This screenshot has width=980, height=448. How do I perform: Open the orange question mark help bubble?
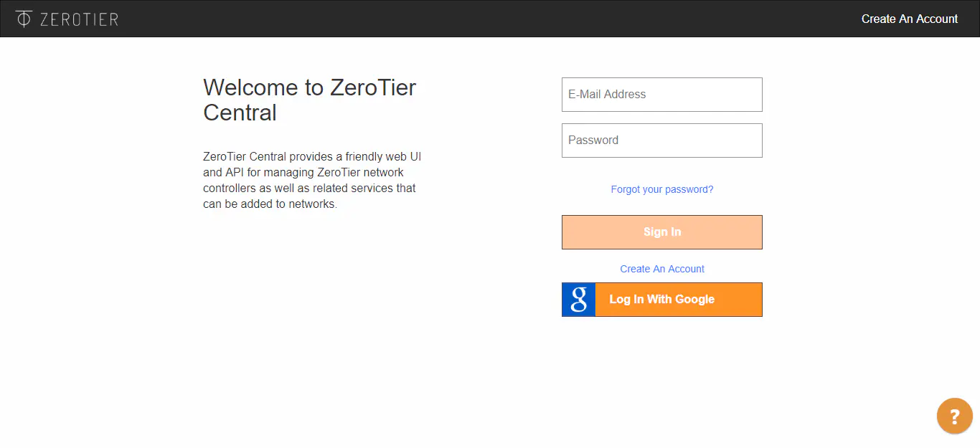[954, 416]
